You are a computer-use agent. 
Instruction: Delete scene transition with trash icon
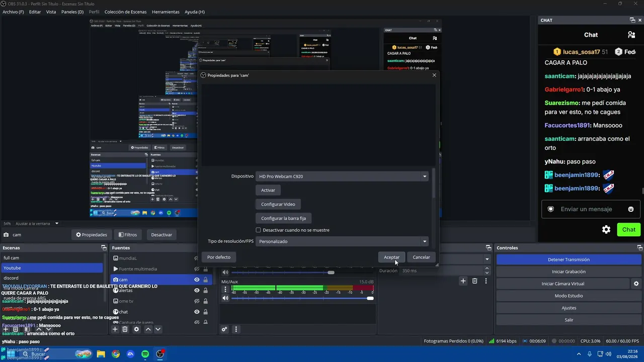474,281
